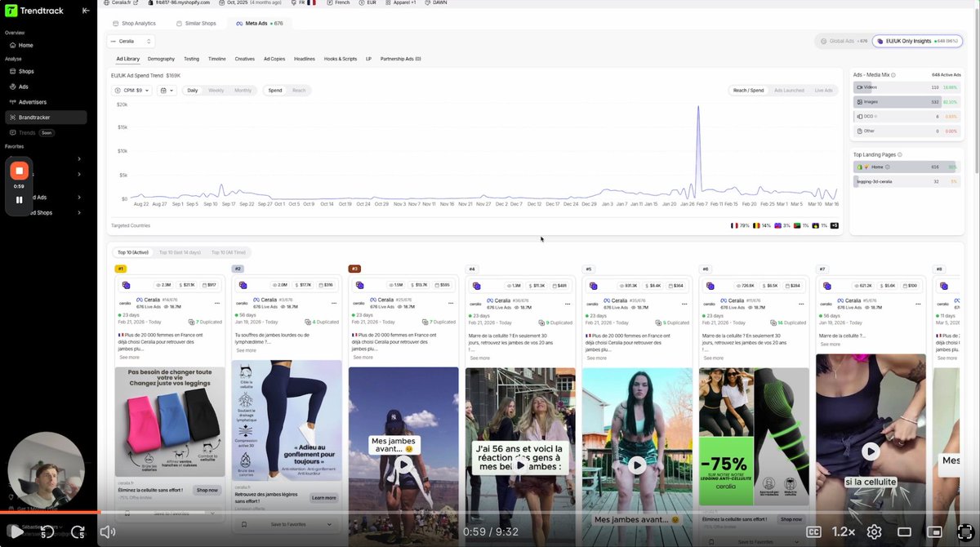Open the Meta Ads tab
Viewport: 980px width, 547px height.
258,24
